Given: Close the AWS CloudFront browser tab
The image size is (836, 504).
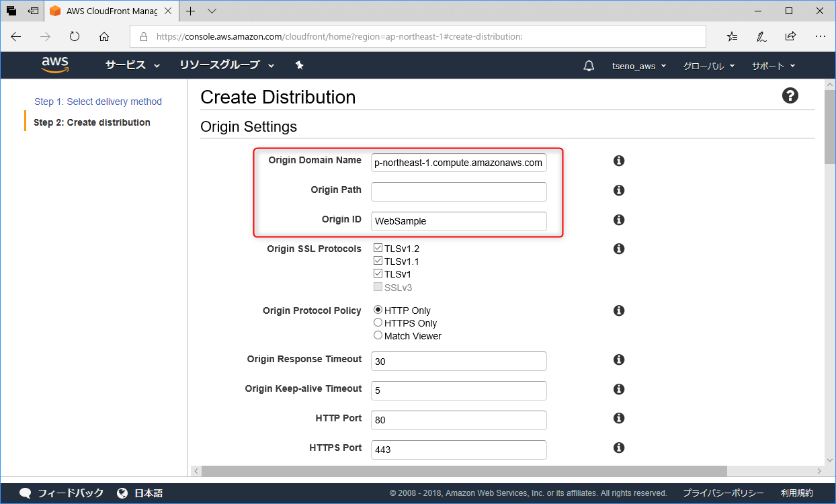Looking at the screenshot, I should pos(169,11).
